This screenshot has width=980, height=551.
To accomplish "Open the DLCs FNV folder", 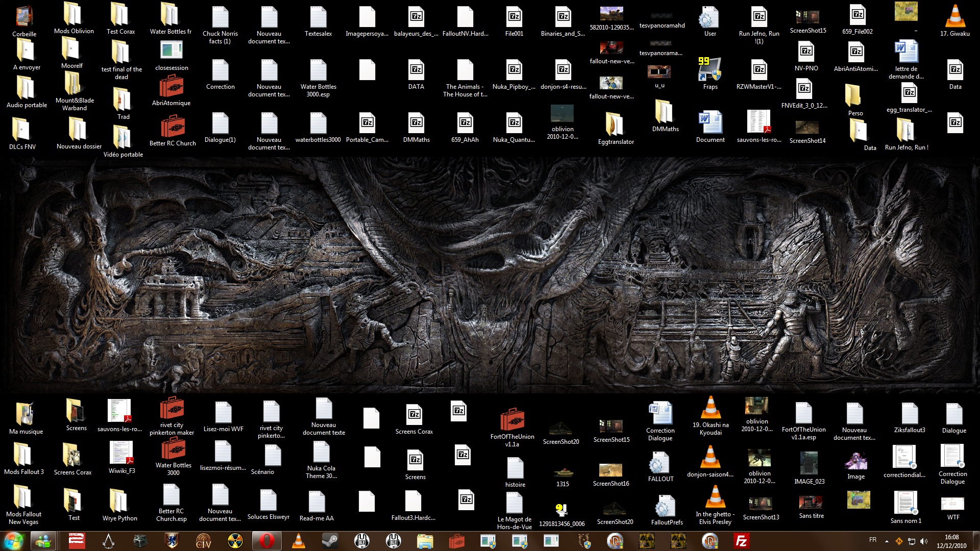I will click(22, 133).
